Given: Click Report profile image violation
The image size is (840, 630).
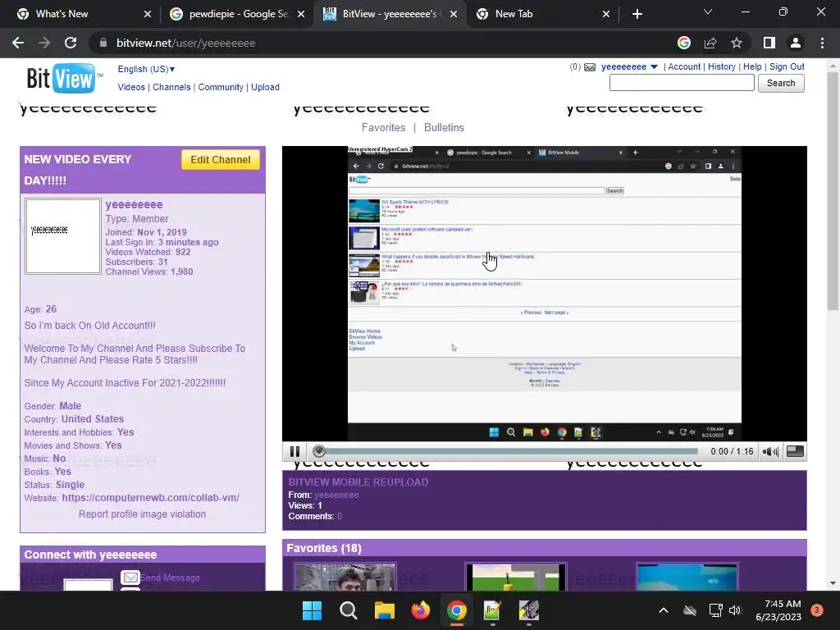Looking at the screenshot, I should tap(142, 514).
